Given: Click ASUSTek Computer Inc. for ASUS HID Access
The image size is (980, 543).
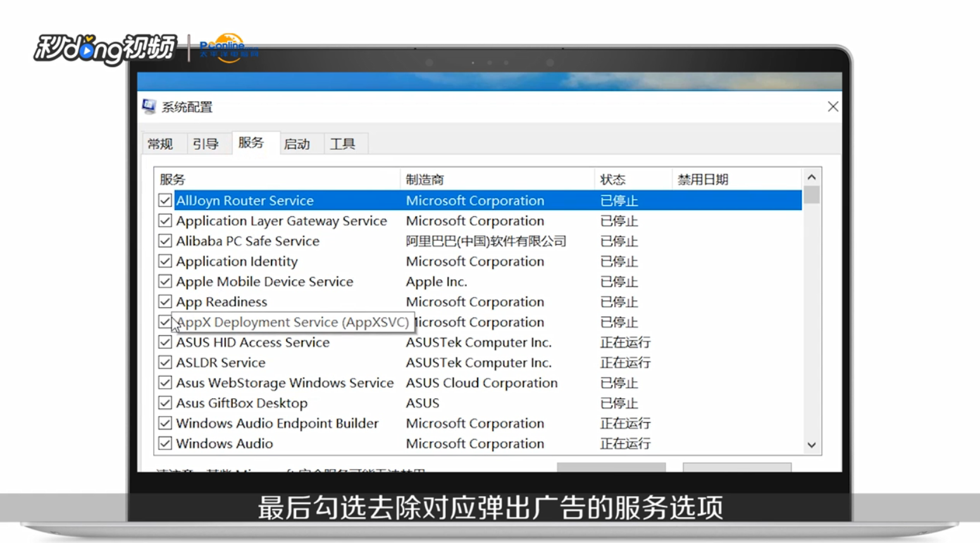Looking at the screenshot, I should tap(479, 342).
